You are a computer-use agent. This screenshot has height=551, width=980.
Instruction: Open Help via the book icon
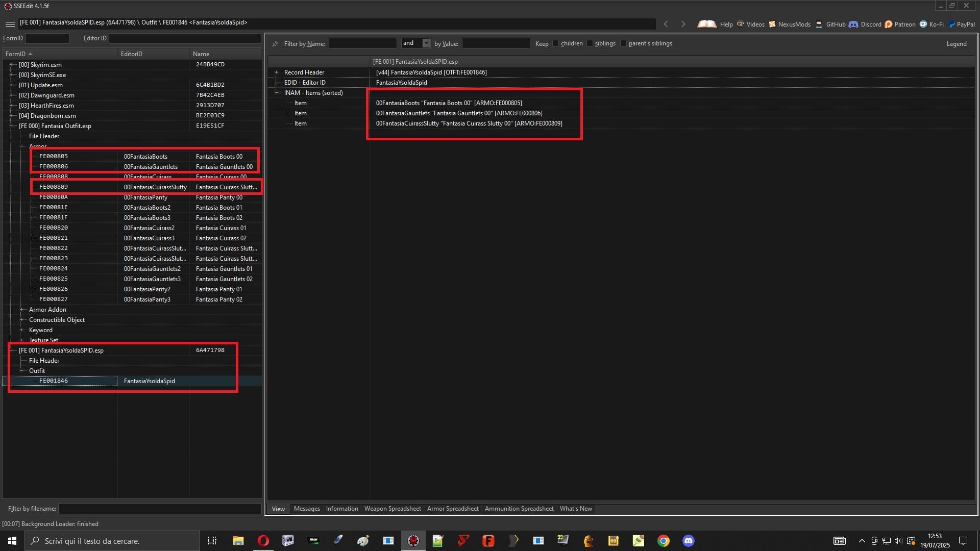707,24
